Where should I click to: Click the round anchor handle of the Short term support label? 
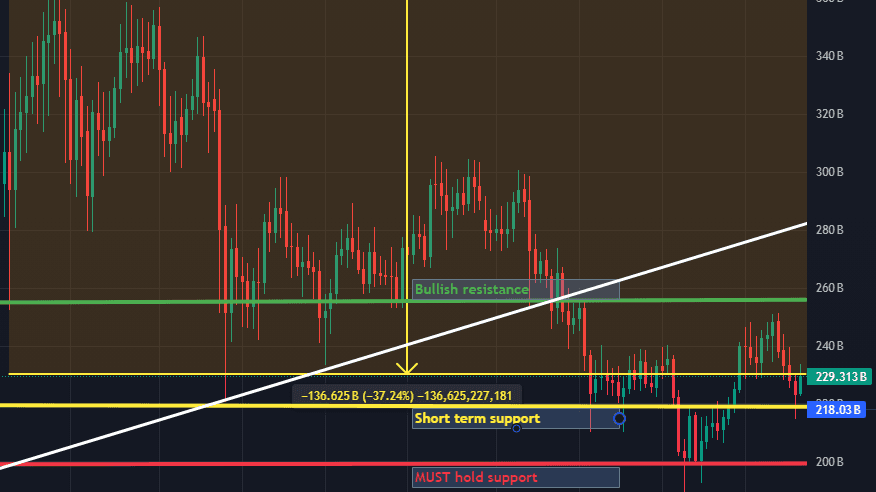coord(619,418)
